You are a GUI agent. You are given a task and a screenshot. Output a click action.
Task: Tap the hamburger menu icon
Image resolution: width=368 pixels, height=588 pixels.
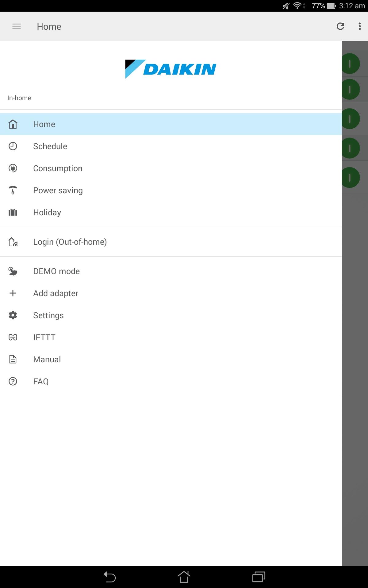click(17, 26)
